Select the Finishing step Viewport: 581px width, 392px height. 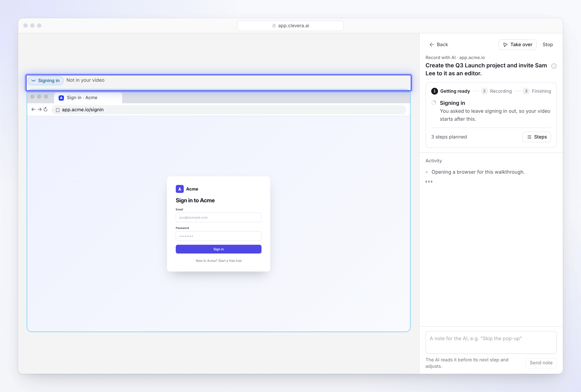pyautogui.click(x=537, y=91)
